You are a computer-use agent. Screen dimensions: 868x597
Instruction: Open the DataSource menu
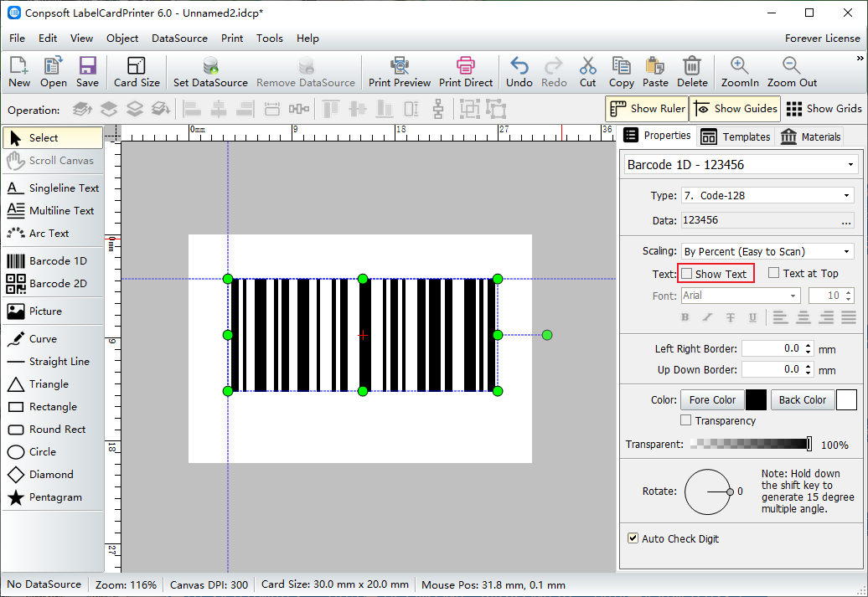(179, 39)
